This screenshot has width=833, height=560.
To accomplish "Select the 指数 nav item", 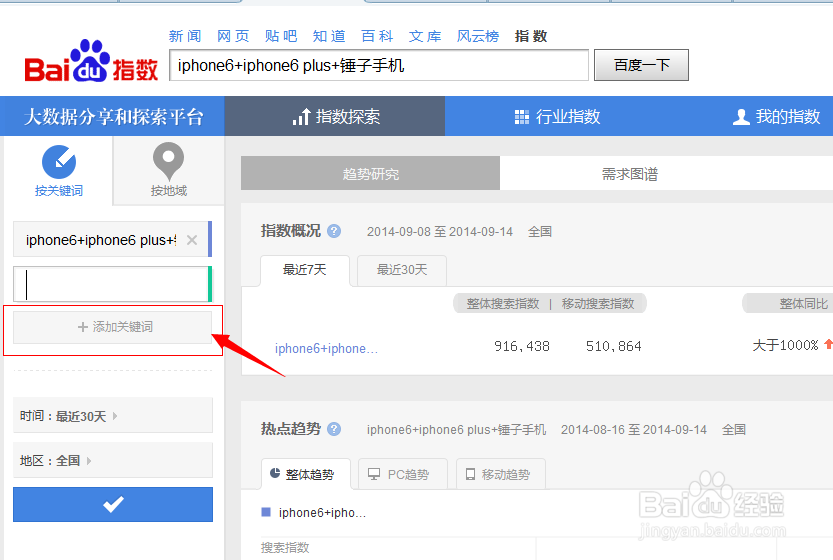I will (x=531, y=36).
